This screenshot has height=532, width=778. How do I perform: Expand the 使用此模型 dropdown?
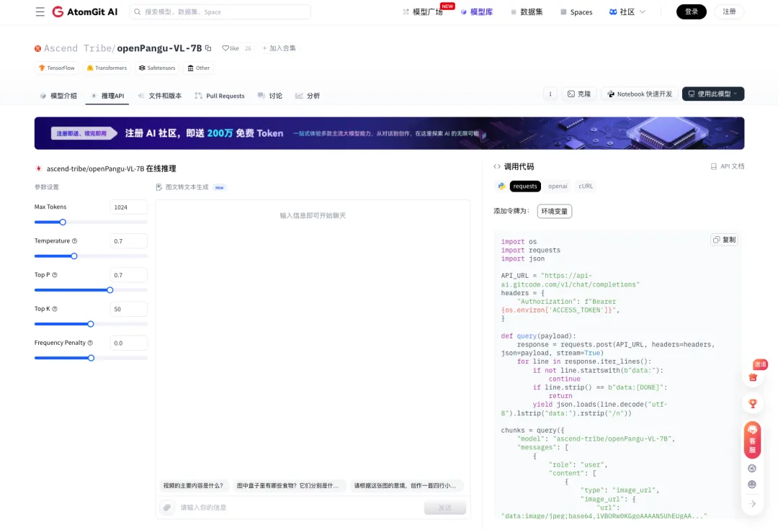point(713,94)
